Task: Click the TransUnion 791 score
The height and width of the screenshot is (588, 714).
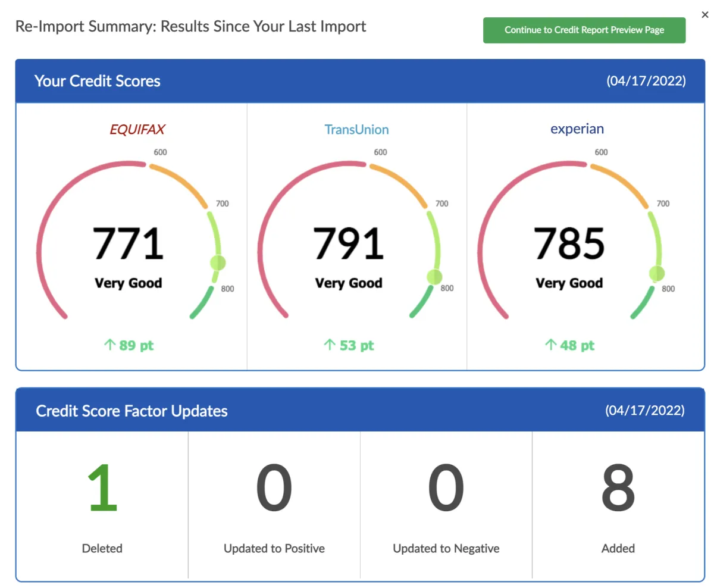Action: (349, 243)
